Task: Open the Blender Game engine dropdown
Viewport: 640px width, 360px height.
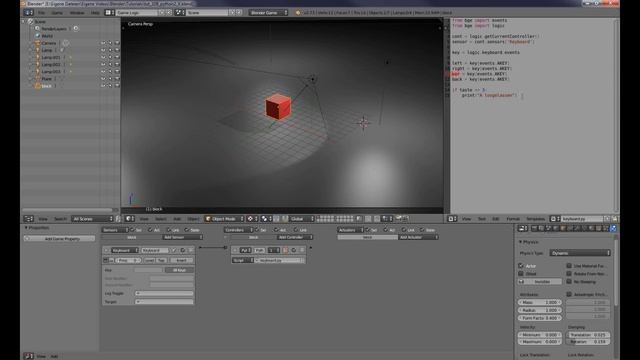Action: (x=268, y=13)
